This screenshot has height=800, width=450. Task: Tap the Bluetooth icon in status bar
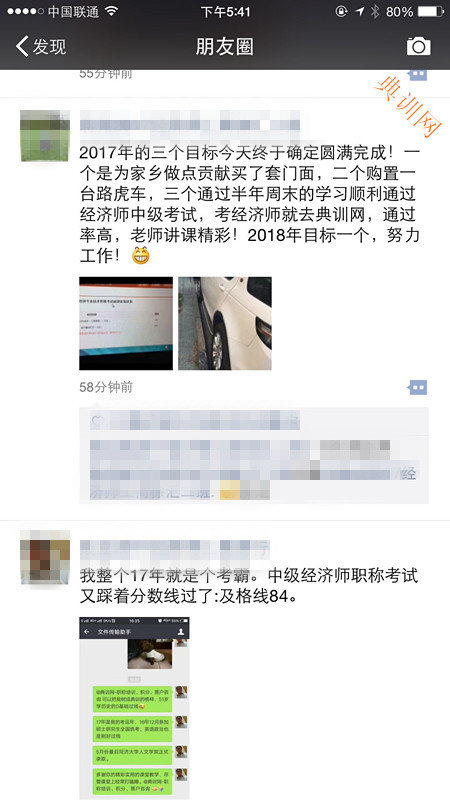point(376,11)
